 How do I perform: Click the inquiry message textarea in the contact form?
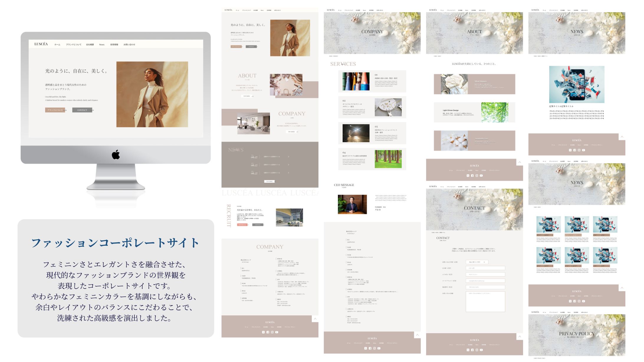coord(485,302)
